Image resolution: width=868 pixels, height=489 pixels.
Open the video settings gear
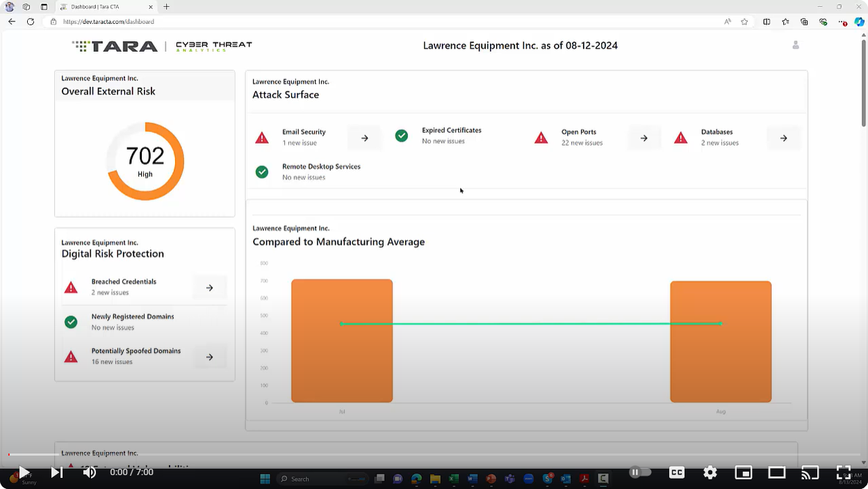pos(710,472)
